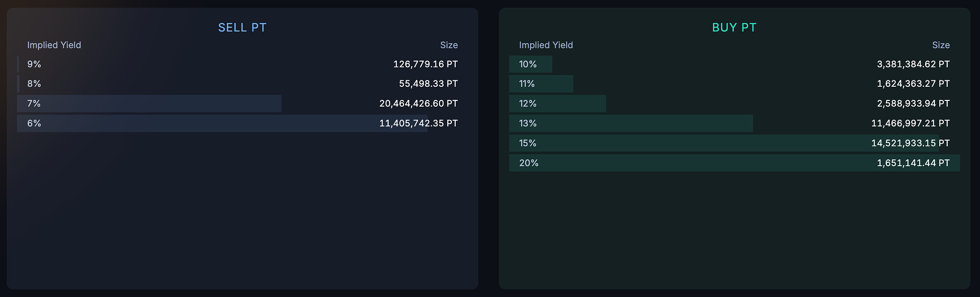The image size is (980, 297).
Task: Click the 7% sell depth bar
Action: [x=149, y=103]
